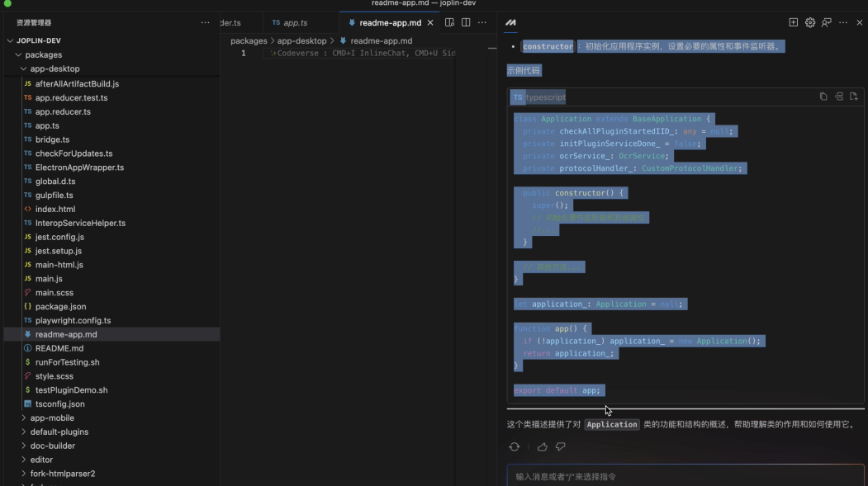Click readme-app.md breadcrumb segment
This screenshot has width=868, height=486.
381,41
